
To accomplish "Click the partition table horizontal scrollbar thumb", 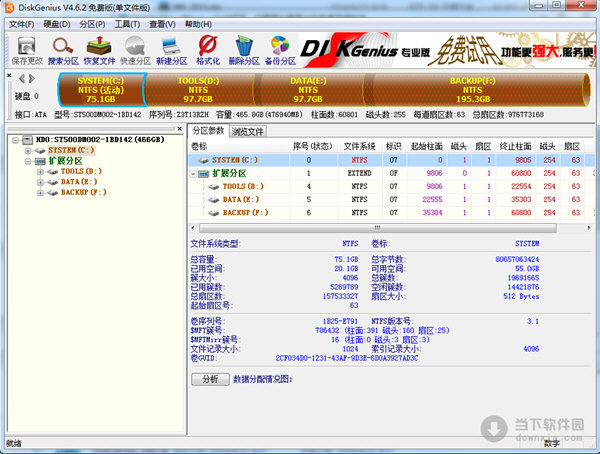I will tap(377, 228).
